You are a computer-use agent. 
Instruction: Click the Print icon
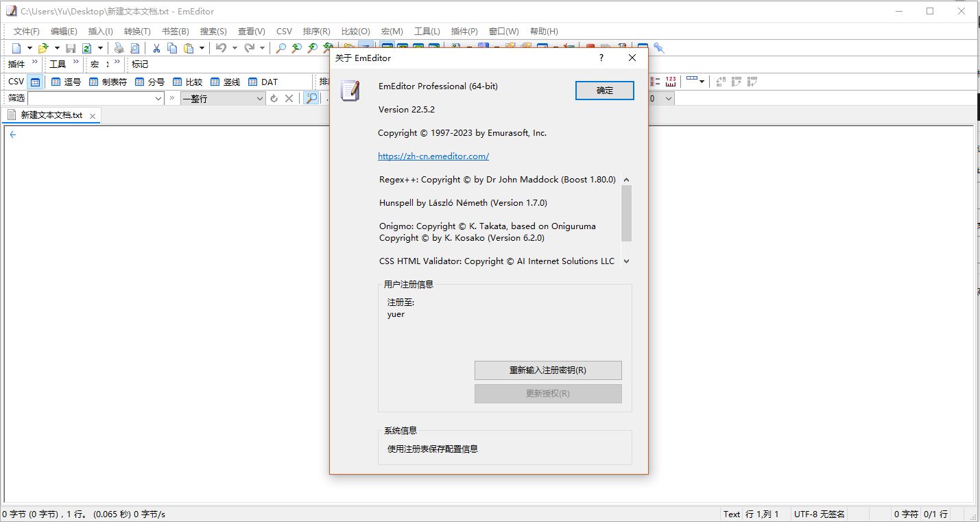[119, 48]
